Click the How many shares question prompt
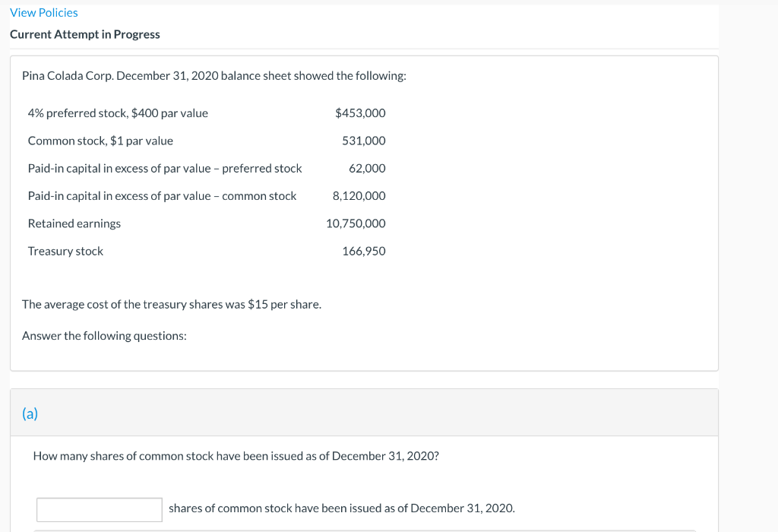This screenshot has width=778, height=532. click(236, 455)
